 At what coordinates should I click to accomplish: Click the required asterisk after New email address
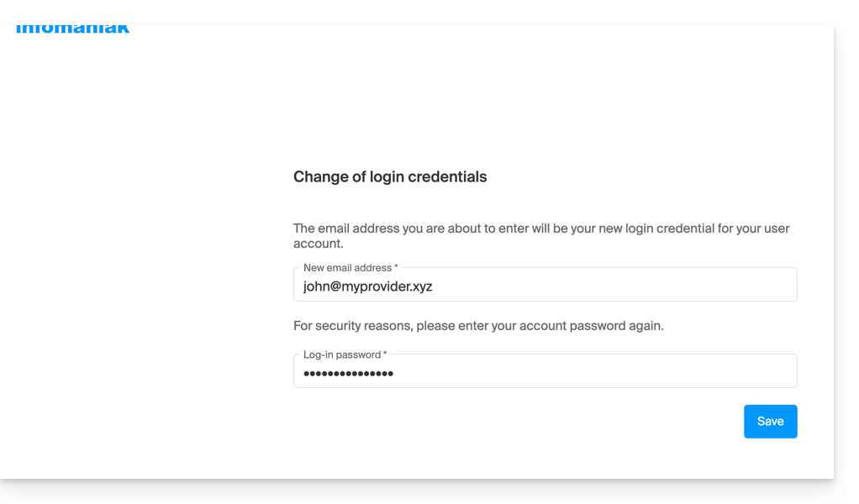pyautogui.click(x=396, y=268)
